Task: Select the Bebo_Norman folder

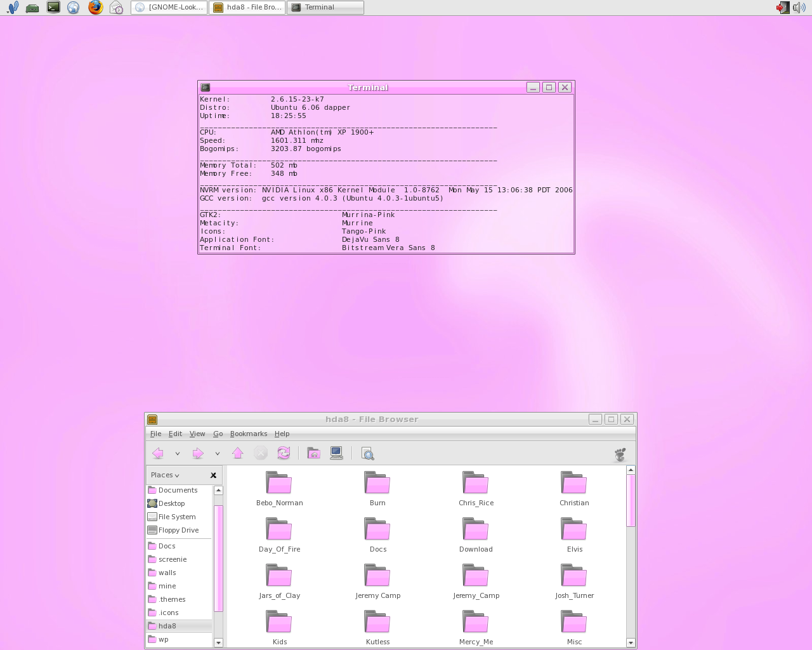Action: coord(279,489)
